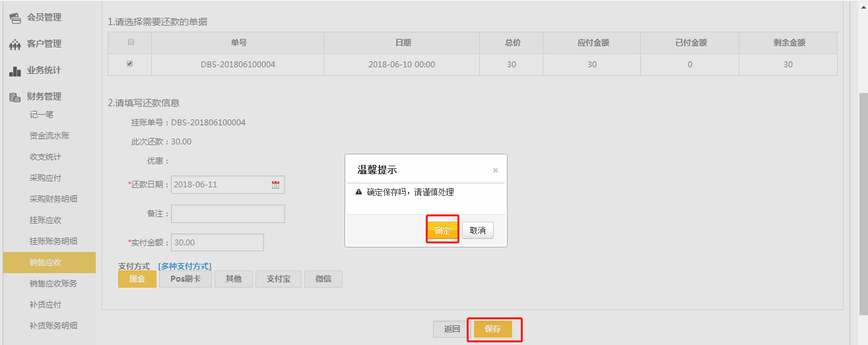Open 采购应付 sidebar entry
This screenshot has height=345, width=868.
tap(46, 178)
